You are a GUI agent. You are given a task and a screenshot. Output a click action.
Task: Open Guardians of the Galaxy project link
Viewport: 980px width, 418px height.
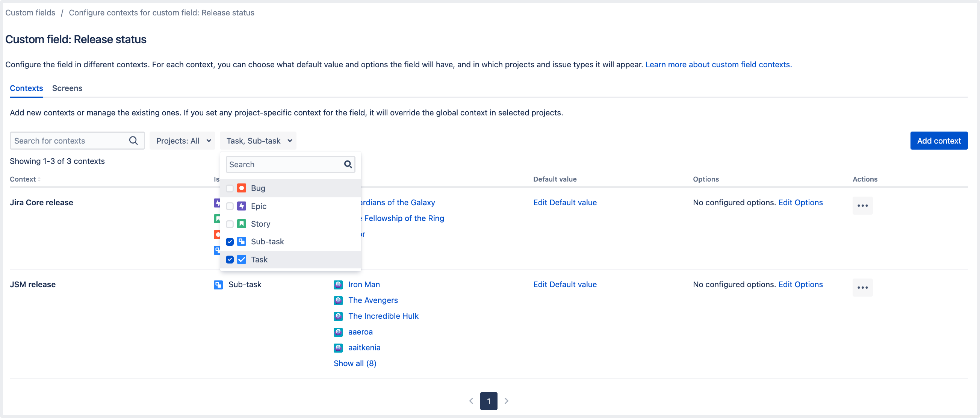click(398, 203)
